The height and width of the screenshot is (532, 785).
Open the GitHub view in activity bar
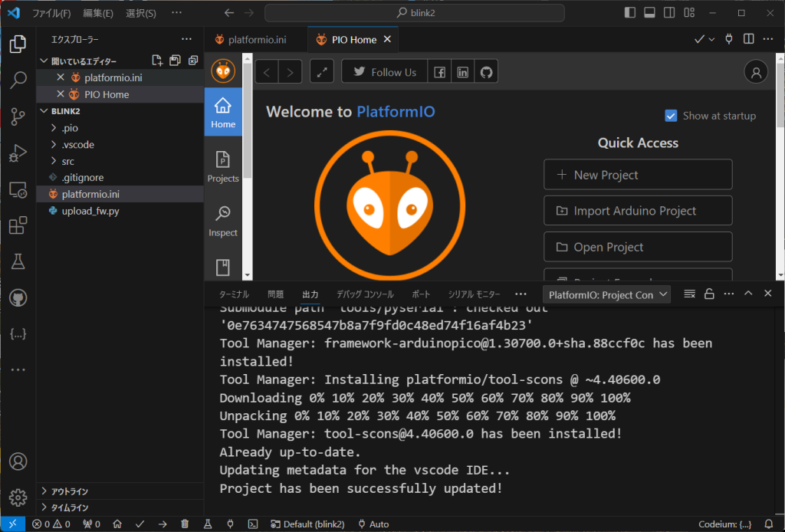18,297
